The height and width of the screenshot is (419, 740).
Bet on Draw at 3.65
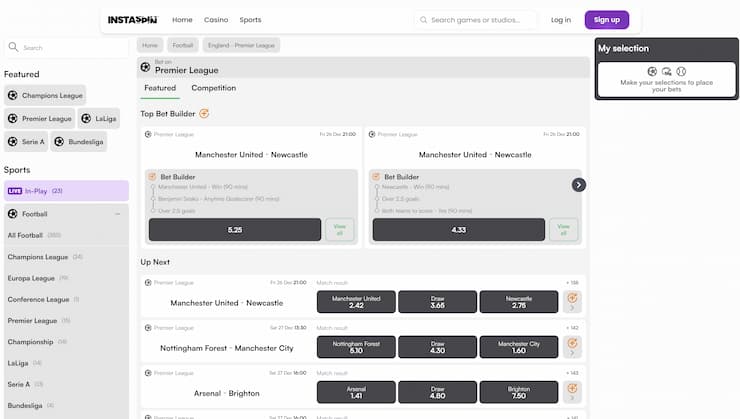coord(437,302)
